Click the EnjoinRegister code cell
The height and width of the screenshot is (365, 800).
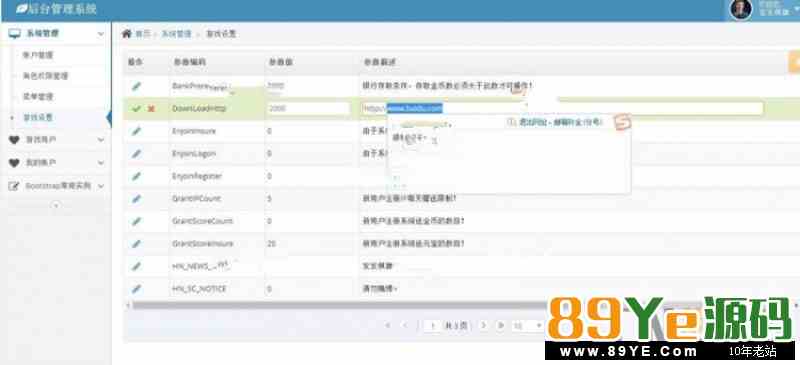click(196, 176)
